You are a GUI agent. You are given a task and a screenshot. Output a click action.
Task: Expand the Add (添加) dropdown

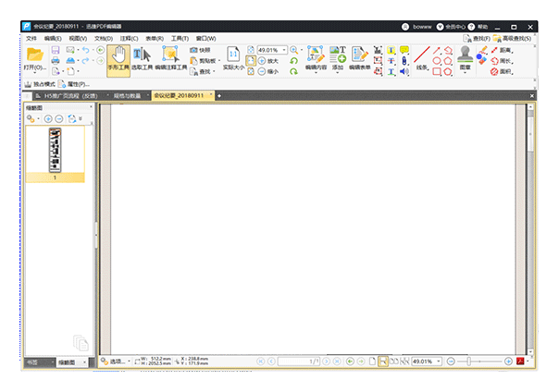338,68
